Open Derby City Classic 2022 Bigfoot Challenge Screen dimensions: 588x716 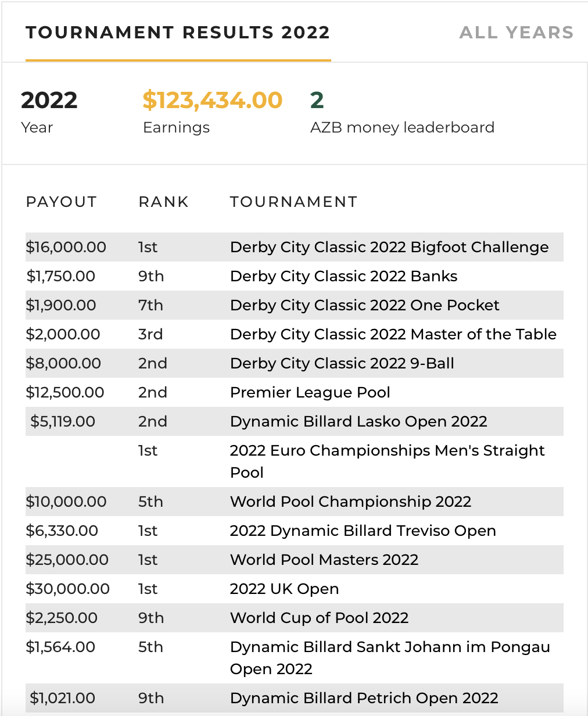[x=389, y=247]
